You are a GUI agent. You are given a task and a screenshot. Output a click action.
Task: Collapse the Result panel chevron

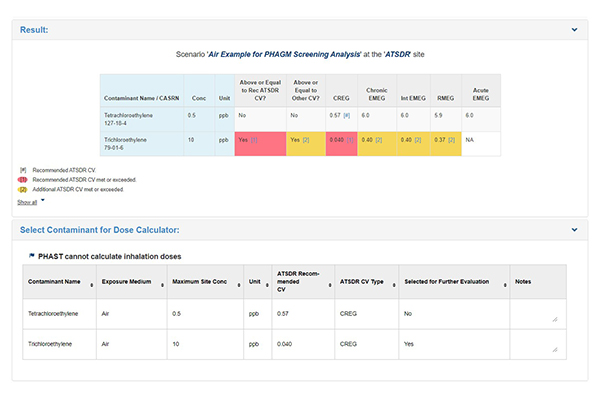coord(574,30)
